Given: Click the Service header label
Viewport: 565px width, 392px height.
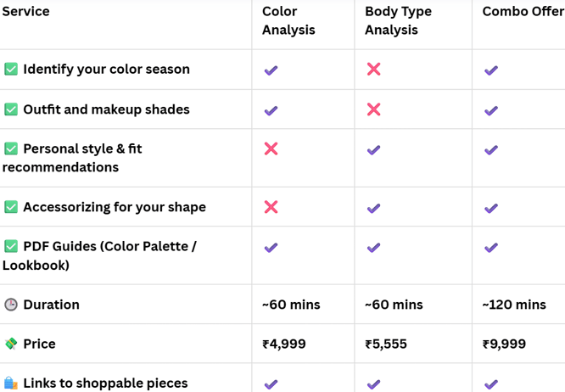Looking at the screenshot, I should 25,12.
